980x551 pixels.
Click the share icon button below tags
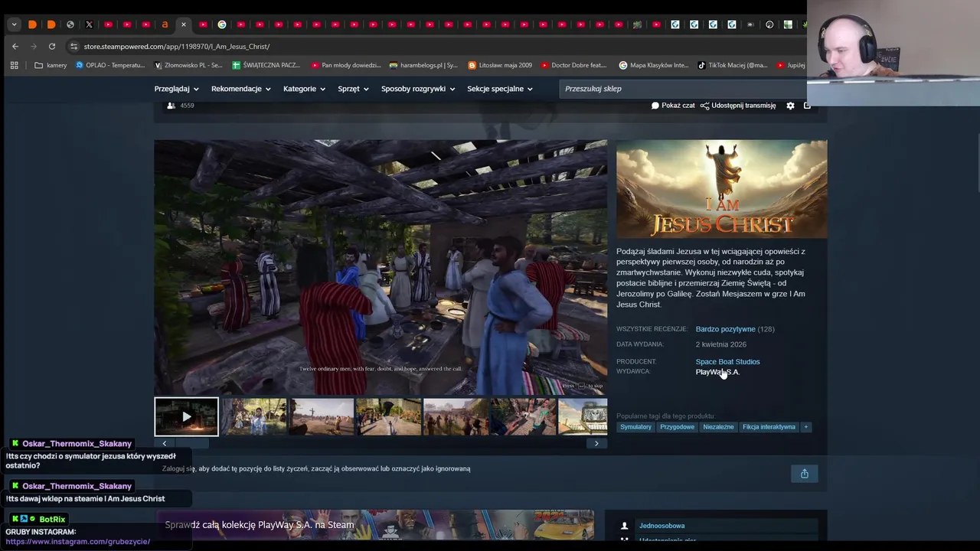pos(804,474)
